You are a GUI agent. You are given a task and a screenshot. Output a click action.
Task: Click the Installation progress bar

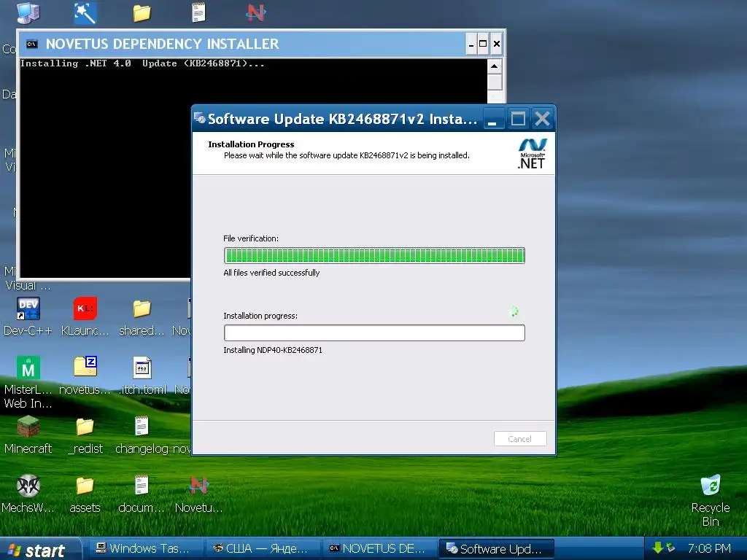pyautogui.click(x=374, y=332)
